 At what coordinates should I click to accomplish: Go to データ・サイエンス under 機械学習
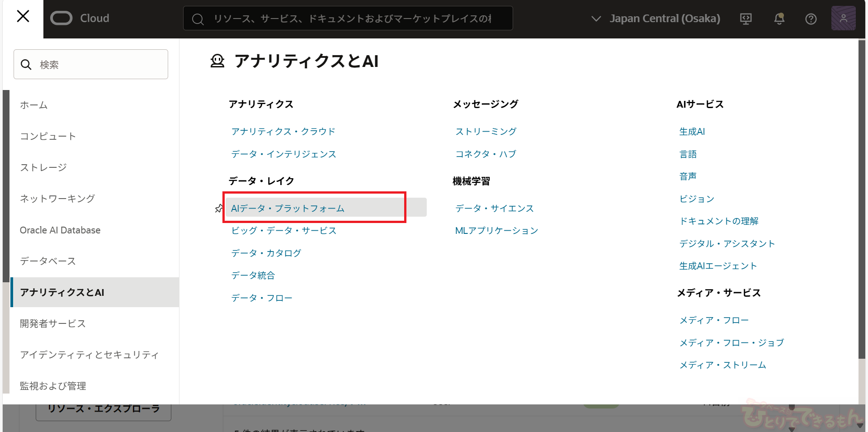click(494, 209)
